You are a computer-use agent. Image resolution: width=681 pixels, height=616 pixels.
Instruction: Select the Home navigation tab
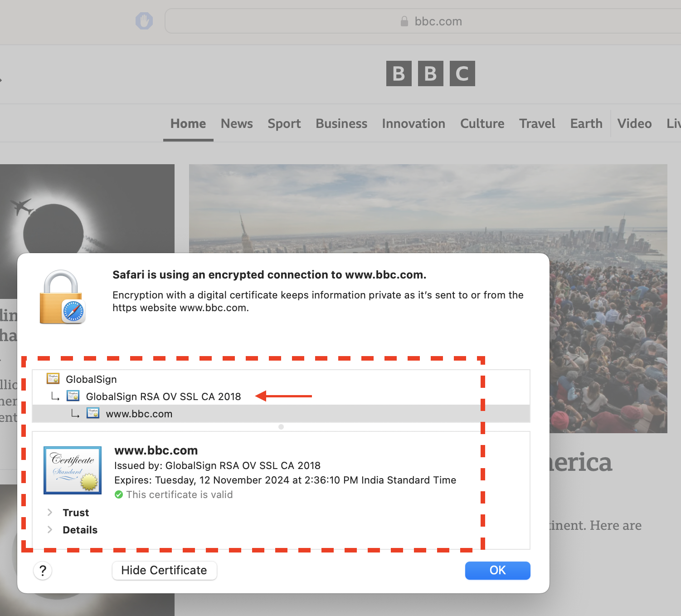(188, 123)
